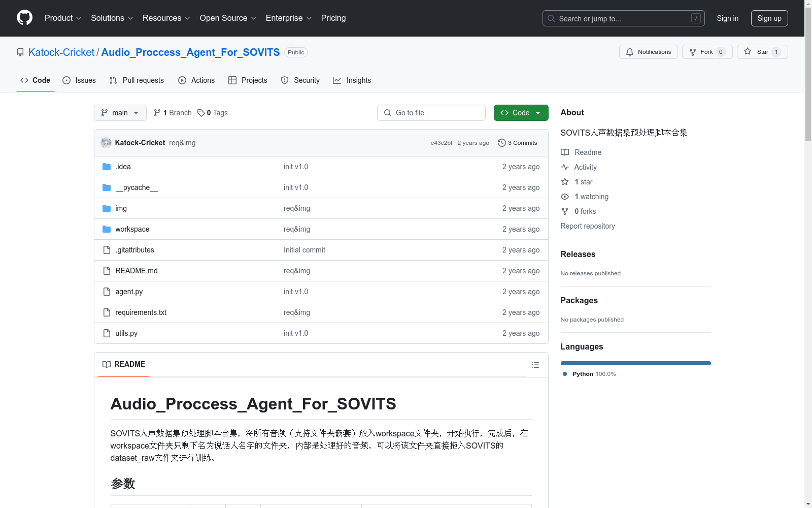Click the img folder icon
This screenshot has height=508, width=812.
(x=107, y=208)
